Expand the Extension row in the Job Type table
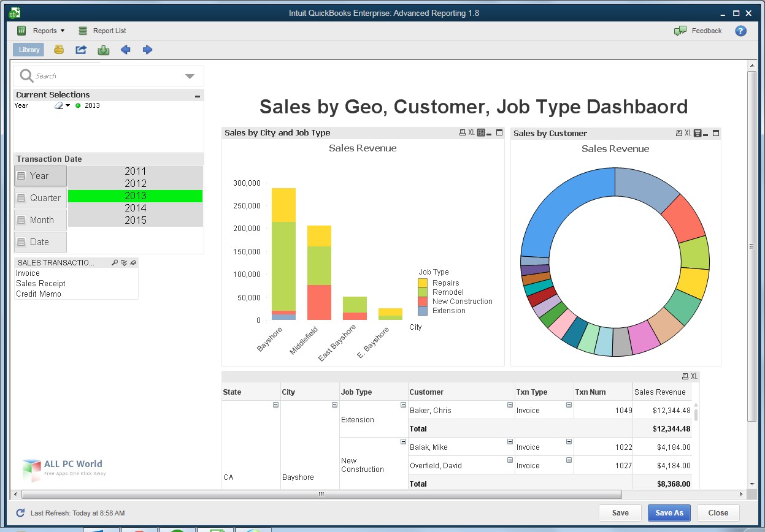The height and width of the screenshot is (532, 765). click(x=404, y=405)
